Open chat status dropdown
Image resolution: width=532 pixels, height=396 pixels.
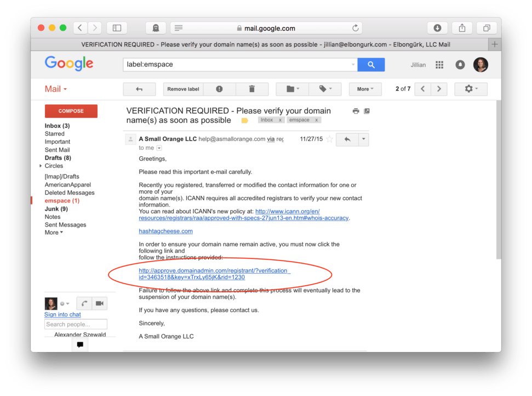click(x=65, y=304)
